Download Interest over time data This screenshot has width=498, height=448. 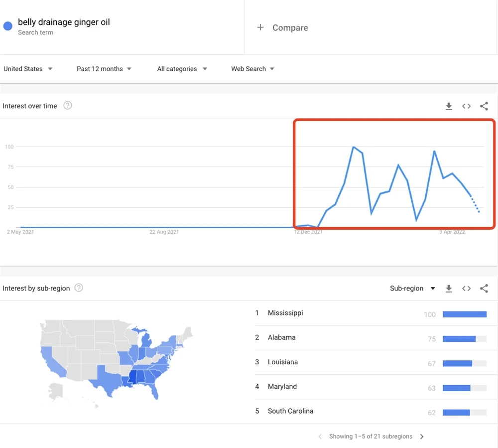[x=449, y=106]
